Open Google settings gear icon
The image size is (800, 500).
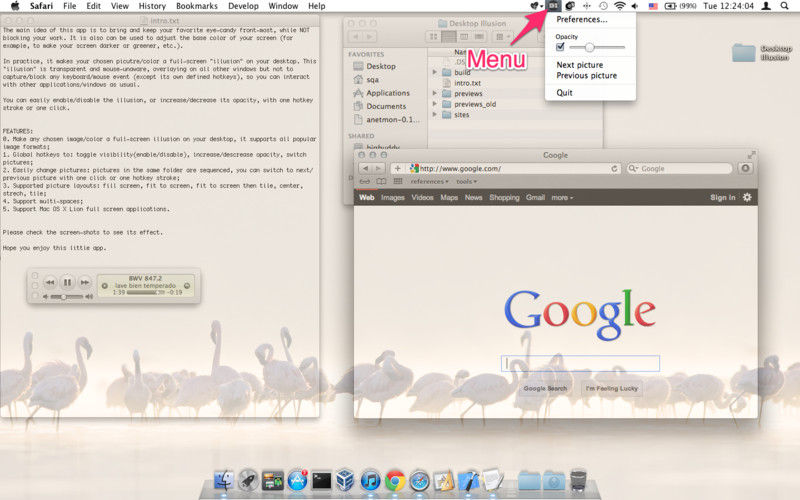pyautogui.click(x=747, y=197)
